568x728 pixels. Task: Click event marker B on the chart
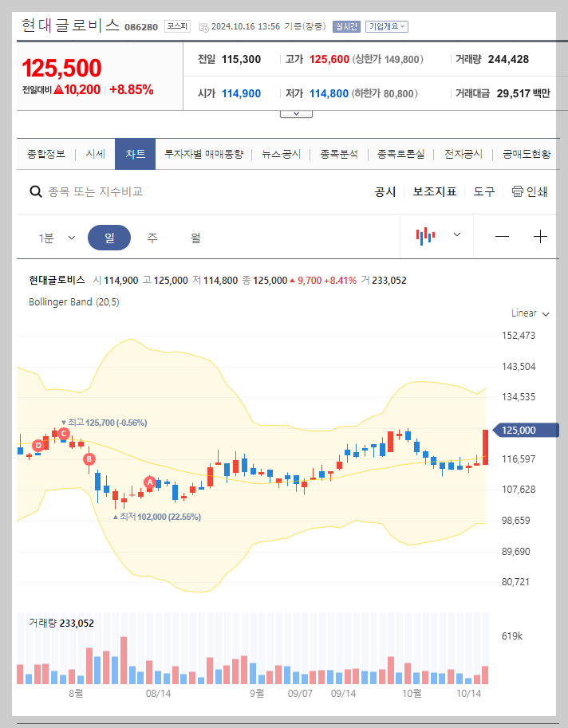[x=89, y=458]
